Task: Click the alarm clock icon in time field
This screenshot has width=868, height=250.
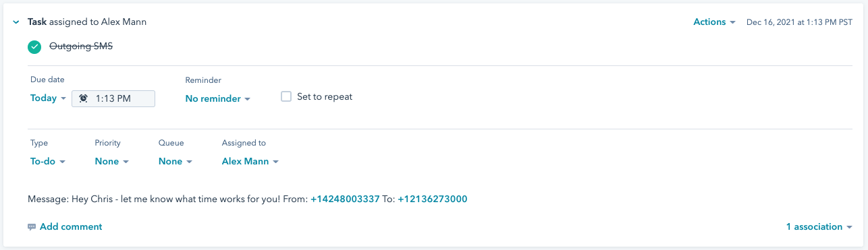Action: [x=83, y=98]
